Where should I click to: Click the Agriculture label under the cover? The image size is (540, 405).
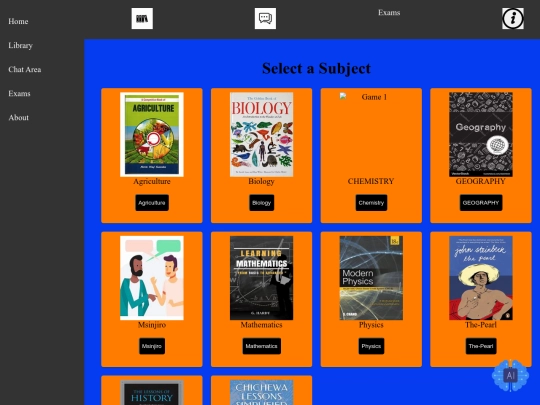(152, 181)
